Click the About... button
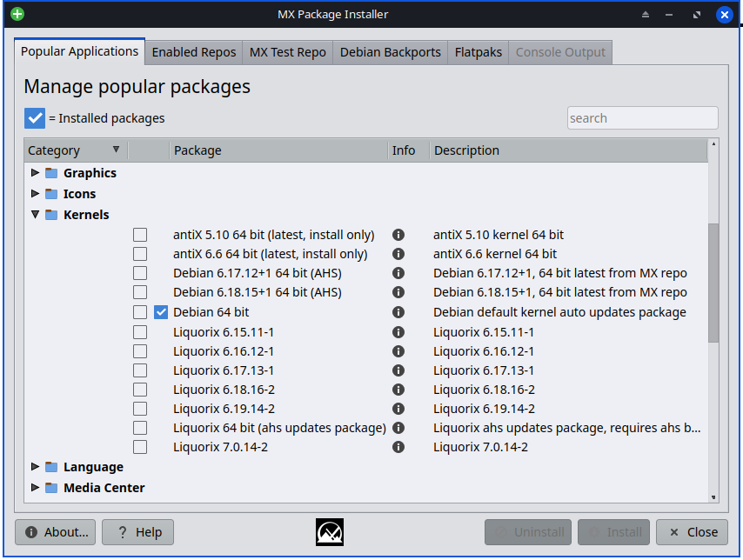 click(55, 532)
